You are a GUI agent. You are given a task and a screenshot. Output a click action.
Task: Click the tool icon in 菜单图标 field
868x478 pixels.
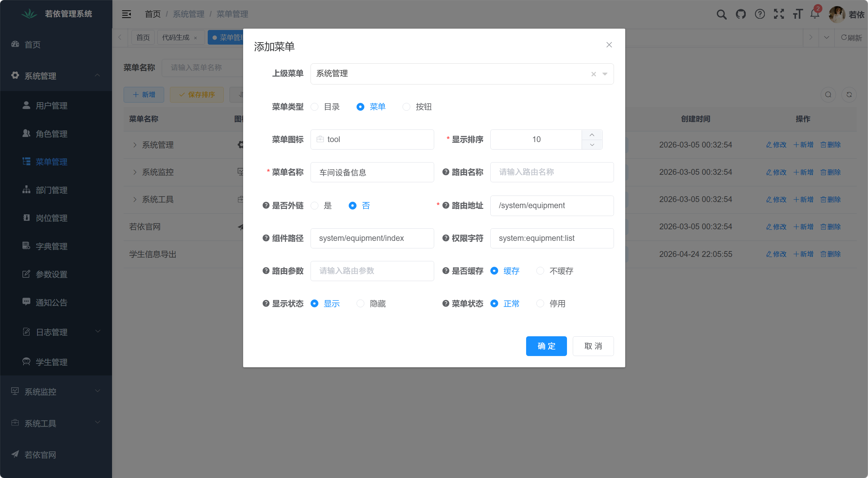tap(320, 139)
